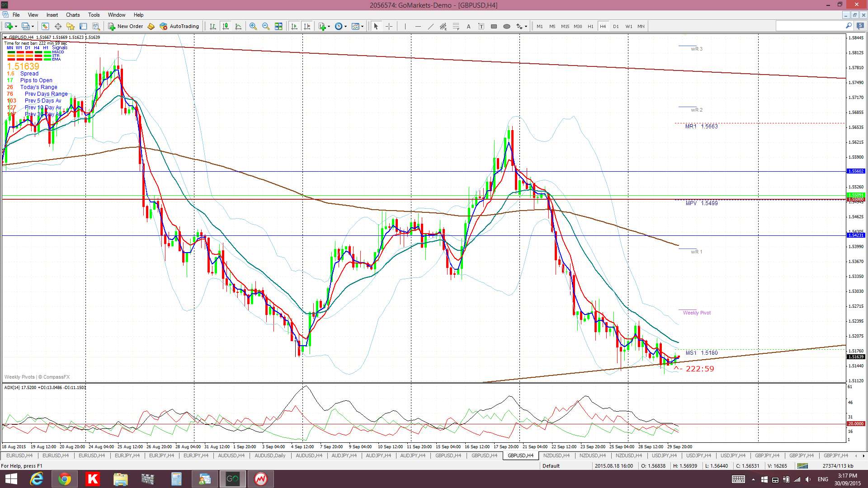This screenshot has width=868, height=488.
Task: Launch the Strategy Tester icon
Action: coord(96,26)
